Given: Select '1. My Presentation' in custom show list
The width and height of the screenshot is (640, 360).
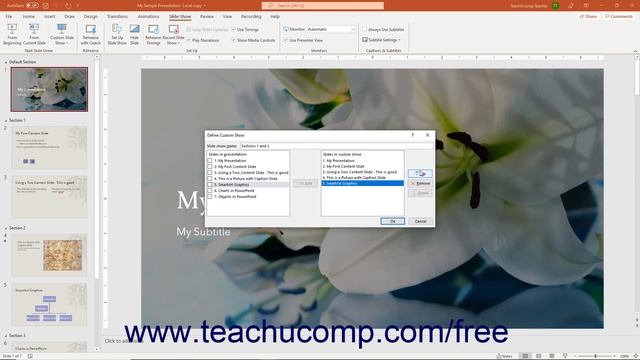Looking at the screenshot, I should (362, 160).
